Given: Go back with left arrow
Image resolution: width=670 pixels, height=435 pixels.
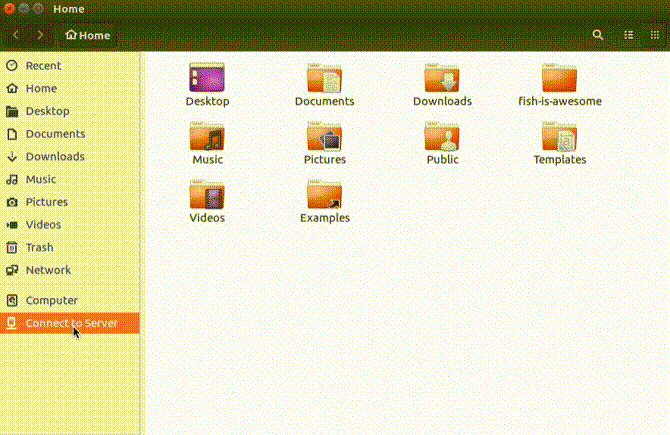Looking at the screenshot, I should tap(16, 35).
